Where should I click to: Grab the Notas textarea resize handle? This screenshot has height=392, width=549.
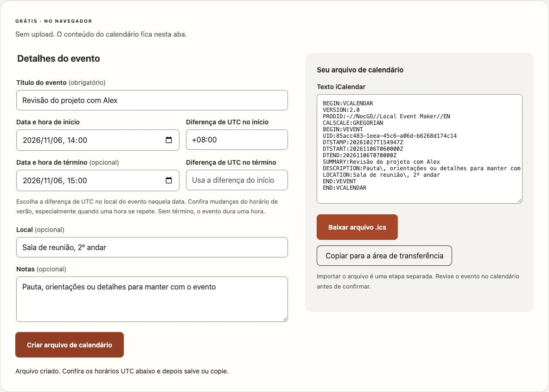click(x=285, y=319)
